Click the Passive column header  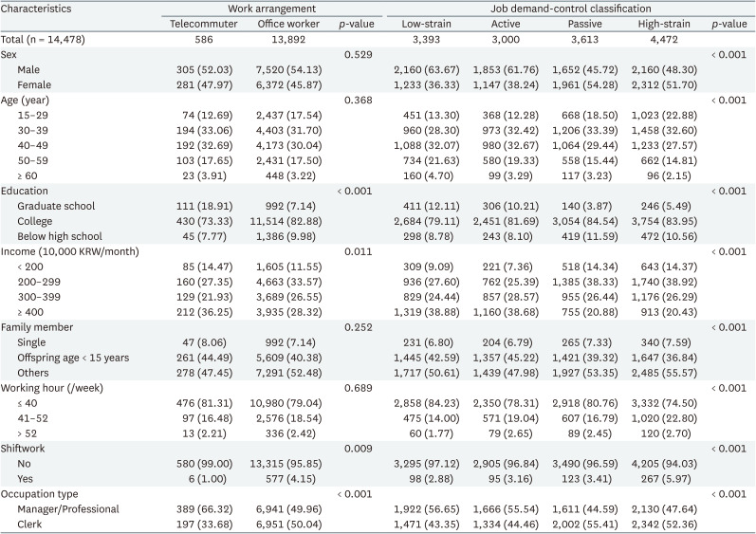pyautogui.click(x=584, y=24)
